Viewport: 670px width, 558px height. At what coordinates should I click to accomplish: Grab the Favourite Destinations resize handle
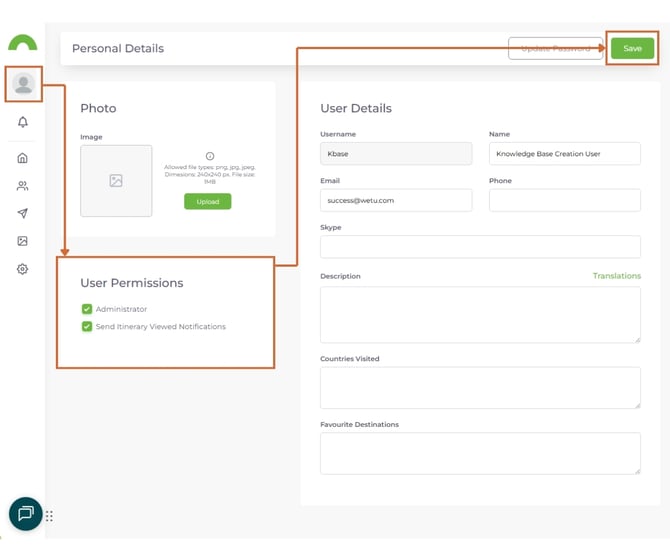(x=637, y=471)
